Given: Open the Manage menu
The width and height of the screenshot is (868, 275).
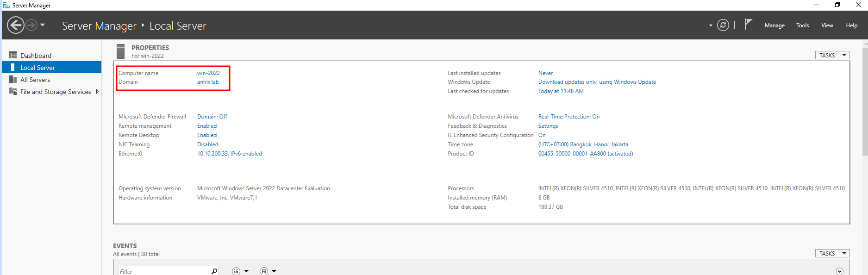Looking at the screenshot, I should point(774,25).
